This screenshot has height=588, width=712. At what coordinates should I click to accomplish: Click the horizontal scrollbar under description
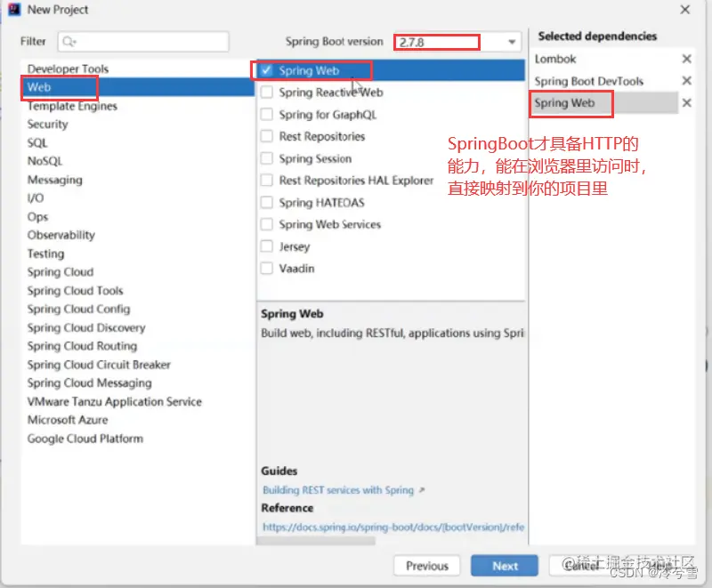pyautogui.click(x=316, y=541)
